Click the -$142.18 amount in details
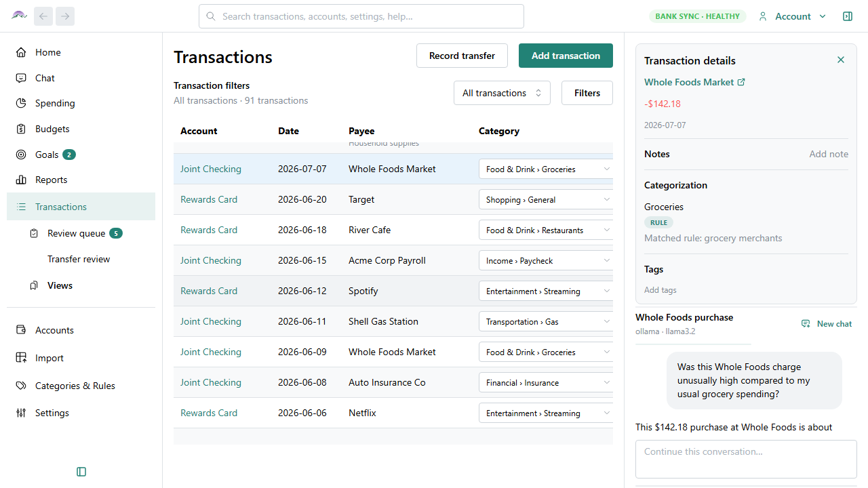The image size is (868, 488). tap(663, 104)
